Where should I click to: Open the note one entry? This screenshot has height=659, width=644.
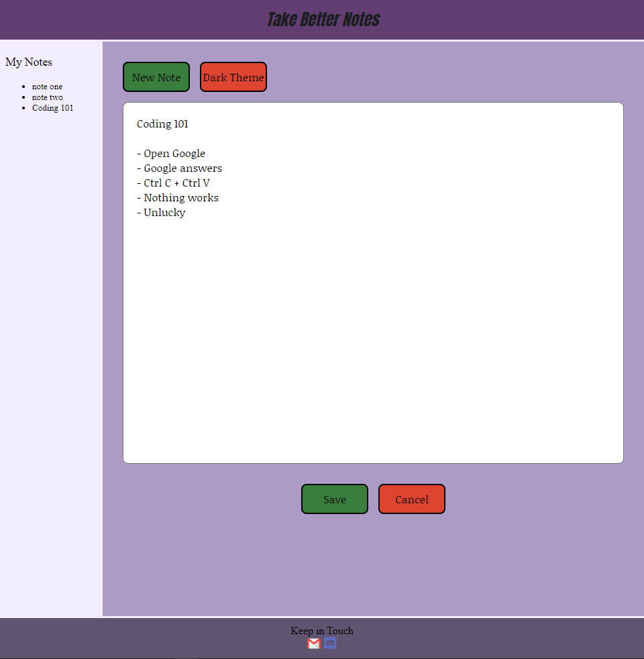click(x=47, y=86)
